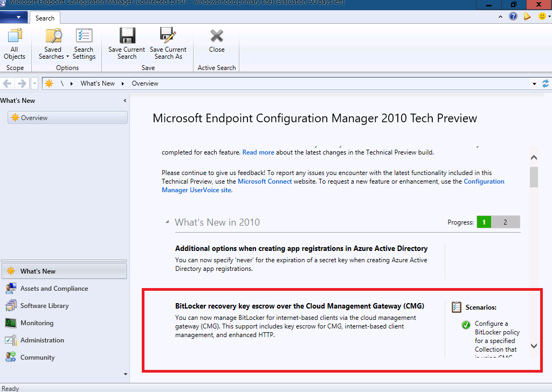The image size is (552, 392).
Task: Select Progress step 2
Action: coord(505,222)
